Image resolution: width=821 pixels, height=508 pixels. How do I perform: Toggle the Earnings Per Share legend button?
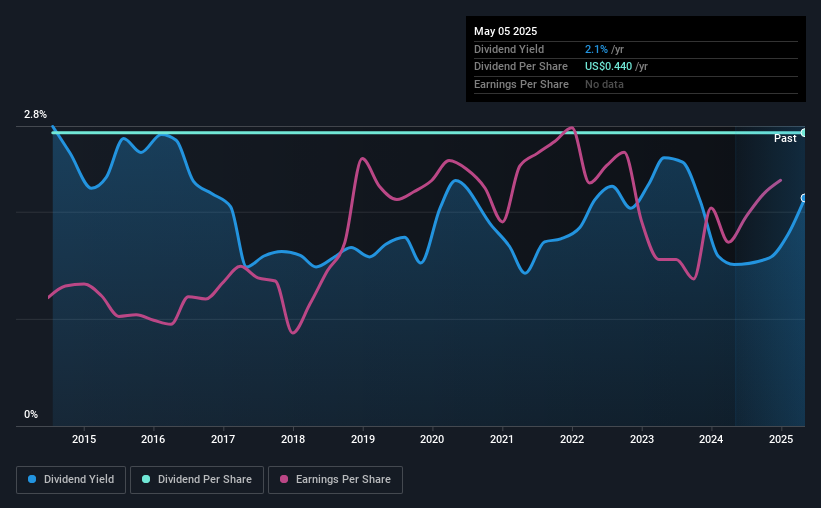coord(335,480)
